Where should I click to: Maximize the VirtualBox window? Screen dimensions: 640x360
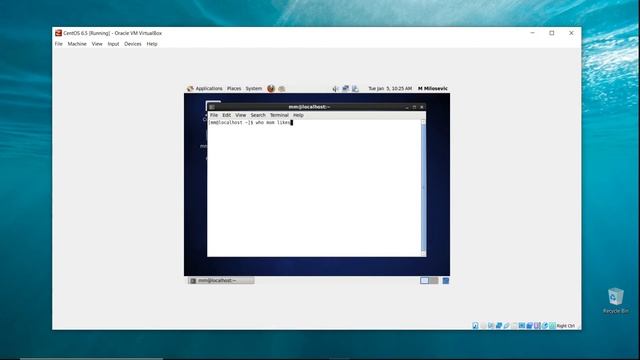552,33
